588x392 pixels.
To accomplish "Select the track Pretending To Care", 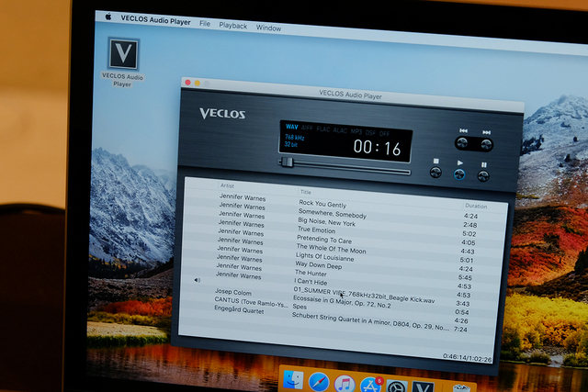I will (x=324, y=239).
